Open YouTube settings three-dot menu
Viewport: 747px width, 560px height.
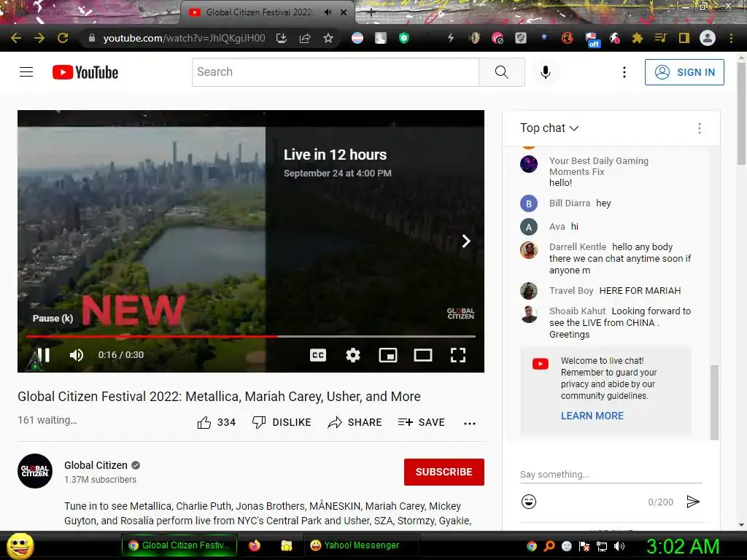click(x=624, y=72)
